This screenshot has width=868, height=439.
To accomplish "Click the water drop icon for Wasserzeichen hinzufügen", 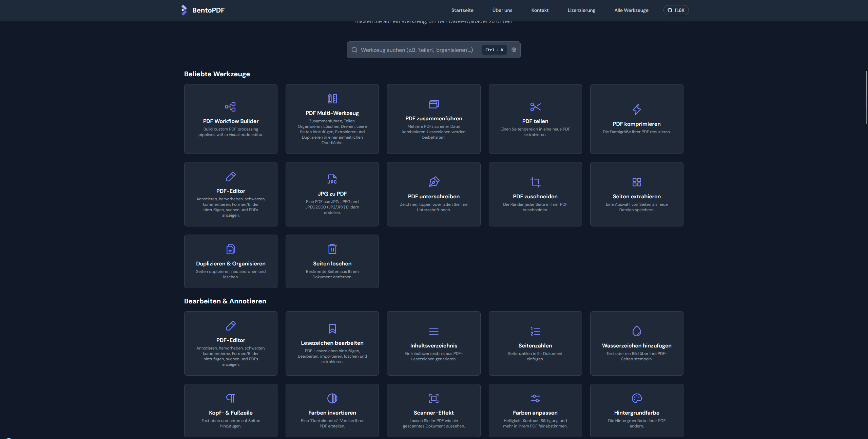I will tap(636, 331).
